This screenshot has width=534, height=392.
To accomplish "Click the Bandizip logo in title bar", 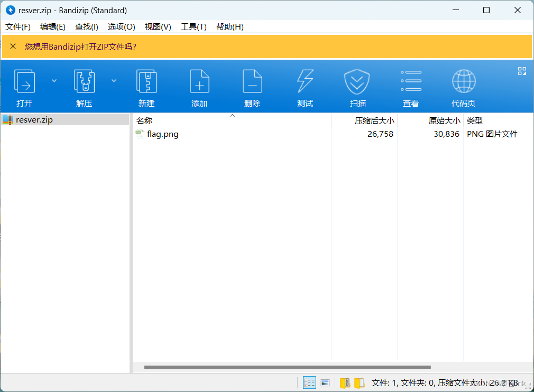I will point(11,10).
